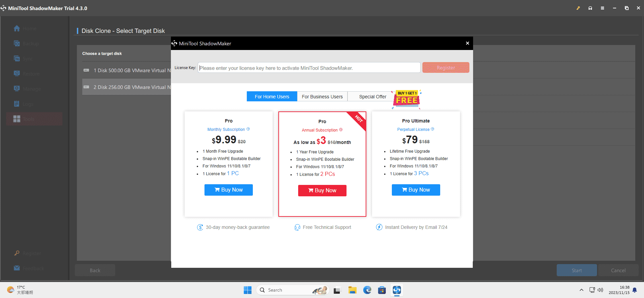Click the Register button beside license field

(446, 68)
